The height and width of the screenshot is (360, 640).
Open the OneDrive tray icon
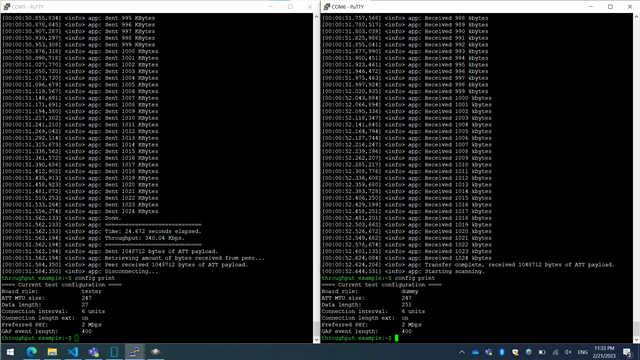pos(475,352)
